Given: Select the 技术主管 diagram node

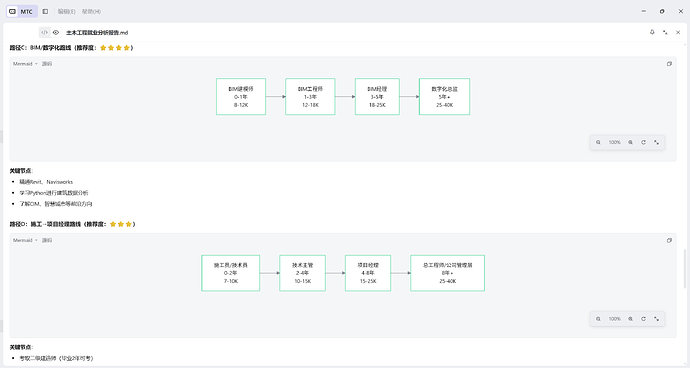Looking at the screenshot, I should point(302,273).
